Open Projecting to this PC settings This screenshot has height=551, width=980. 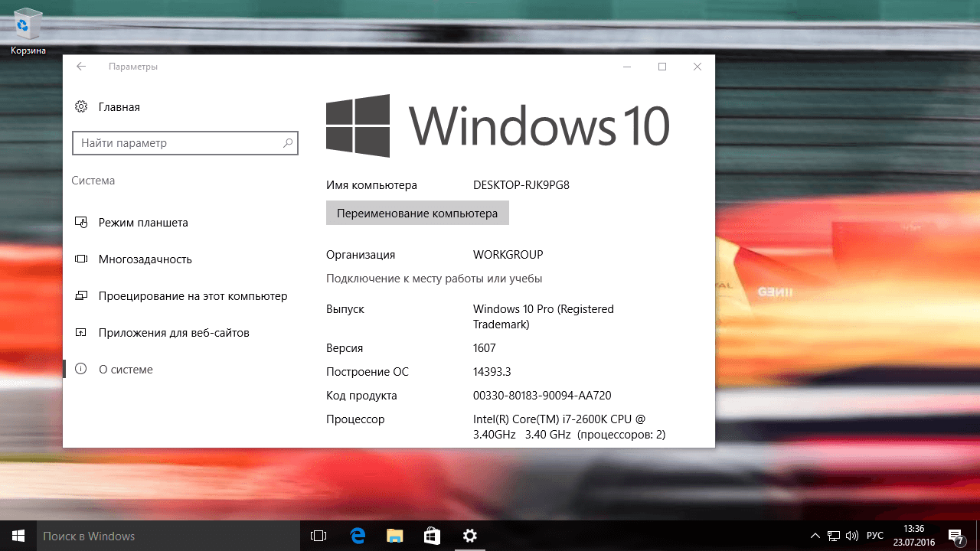click(x=81, y=295)
